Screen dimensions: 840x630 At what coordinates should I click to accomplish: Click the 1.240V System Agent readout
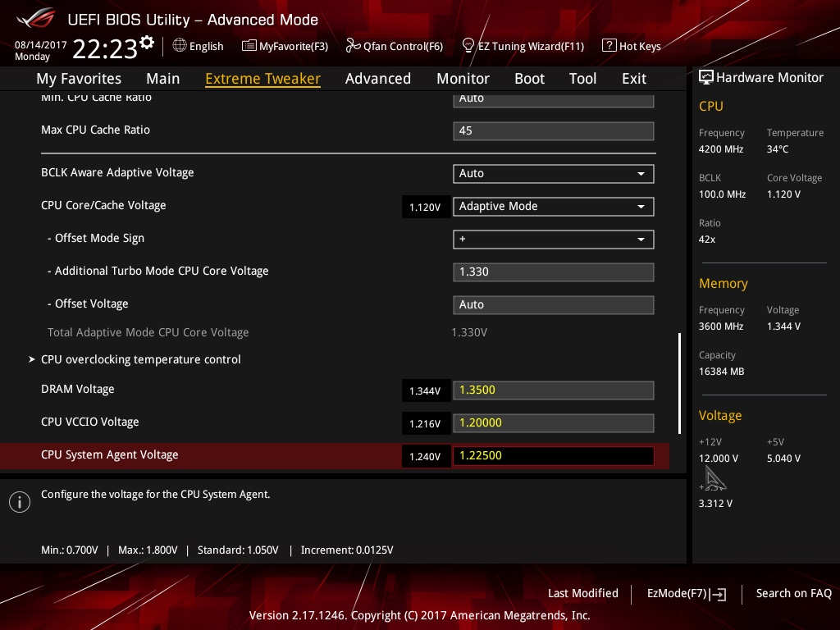click(x=426, y=456)
